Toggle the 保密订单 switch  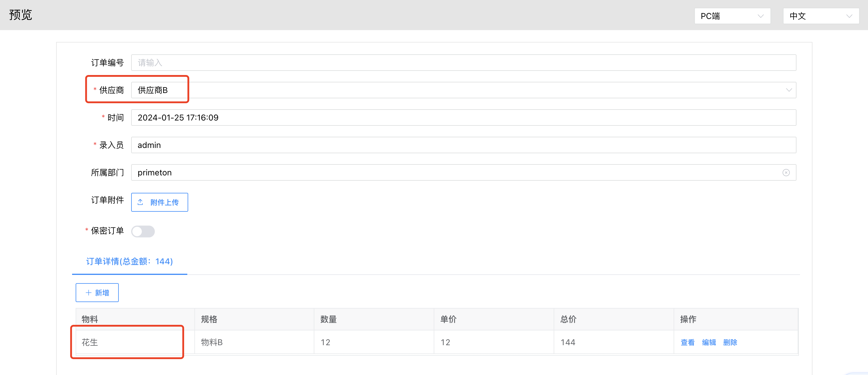pos(143,231)
